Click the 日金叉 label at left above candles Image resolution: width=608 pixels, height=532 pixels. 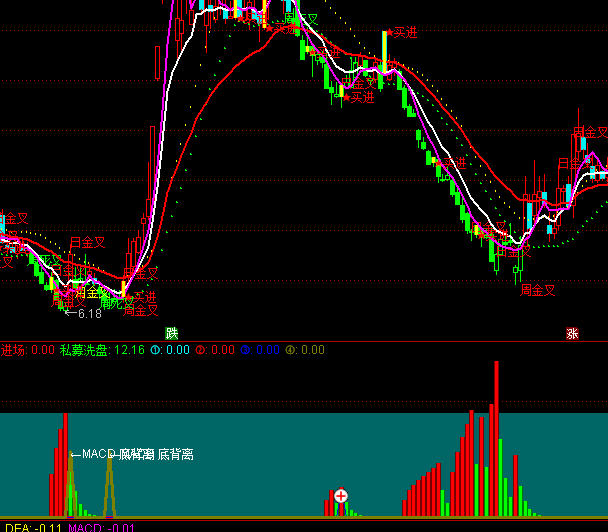87,242
